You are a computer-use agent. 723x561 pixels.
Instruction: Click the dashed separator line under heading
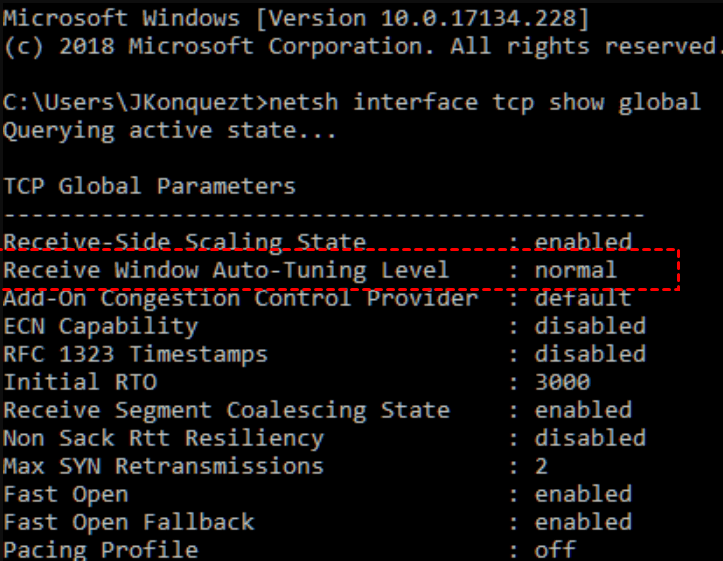click(324, 214)
